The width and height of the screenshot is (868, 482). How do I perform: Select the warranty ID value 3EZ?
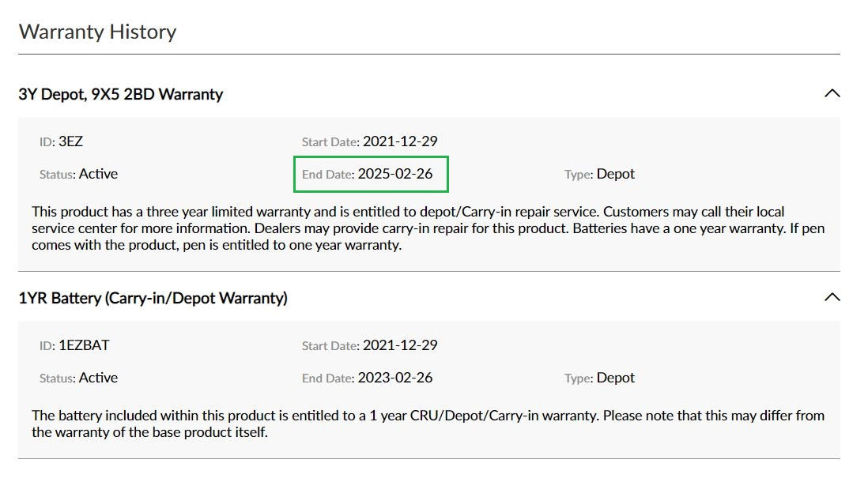coord(70,141)
